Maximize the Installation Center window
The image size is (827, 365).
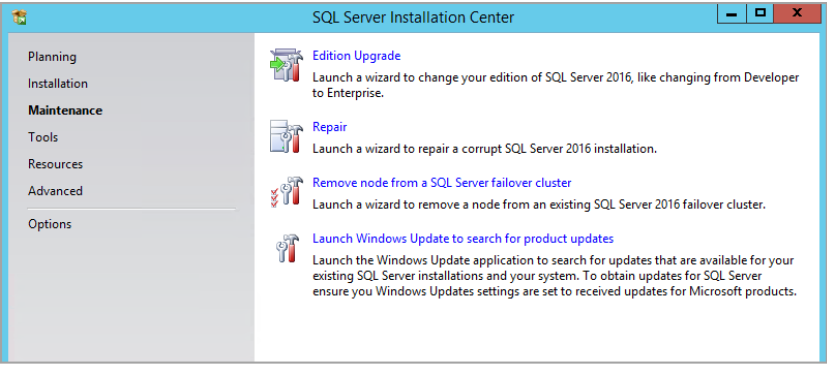[760, 14]
